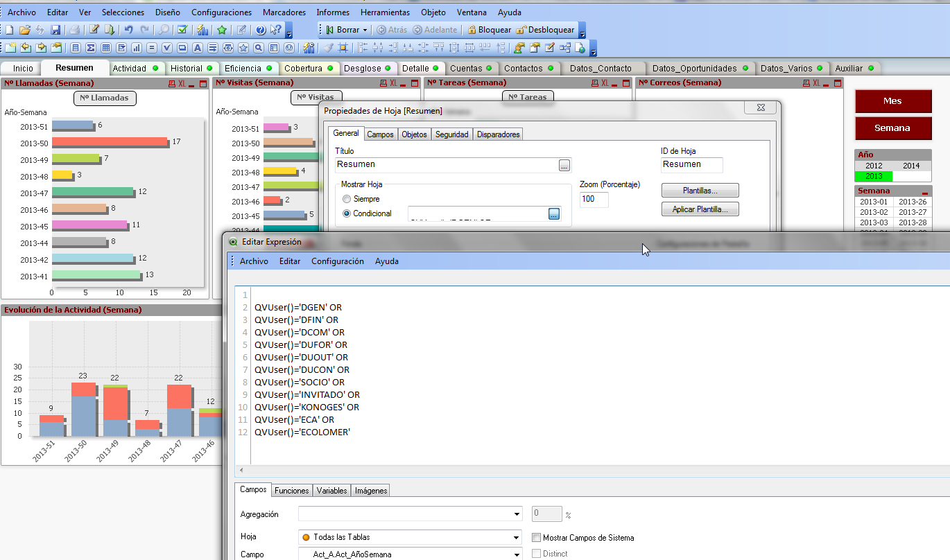Open Configuración menu in Editar Expresión
Viewport: 950px width, 560px height.
point(337,261)
